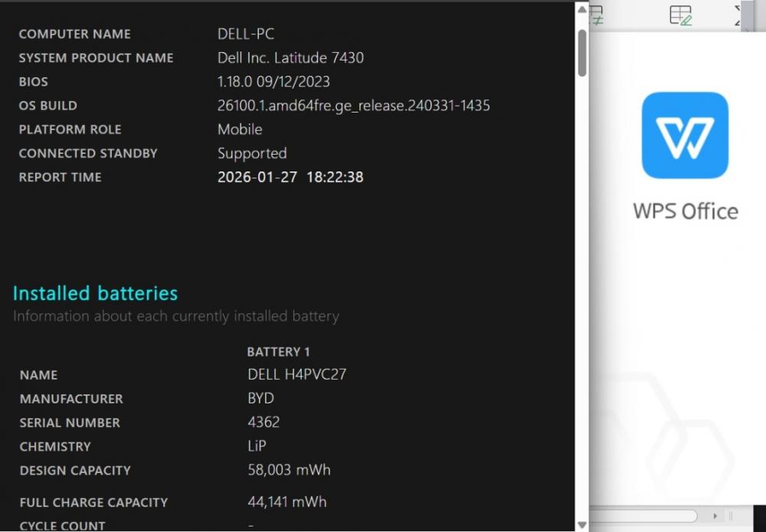
Task: Select serial number 4362
Action: [x=264, y=423]
